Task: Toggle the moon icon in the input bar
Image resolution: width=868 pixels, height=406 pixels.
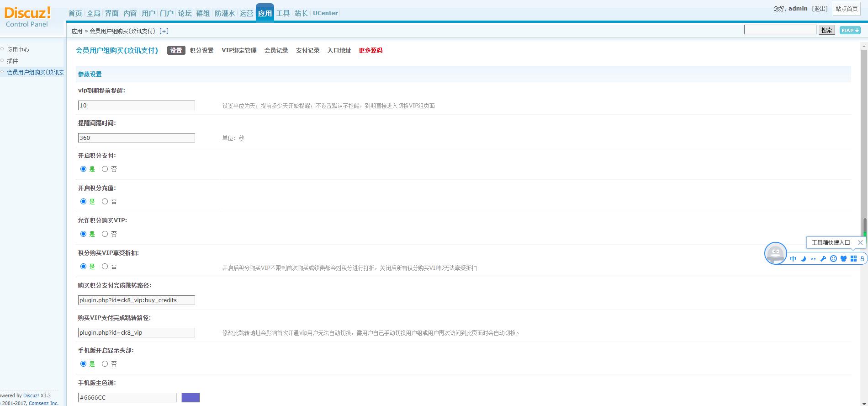Action: tap(803, 259)
